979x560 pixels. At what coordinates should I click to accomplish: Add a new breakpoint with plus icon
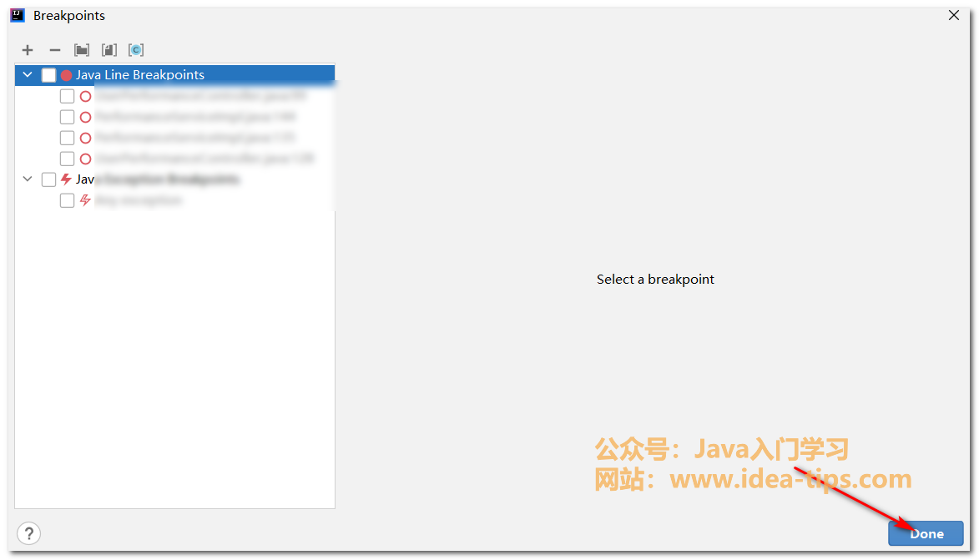click(28, 50)
